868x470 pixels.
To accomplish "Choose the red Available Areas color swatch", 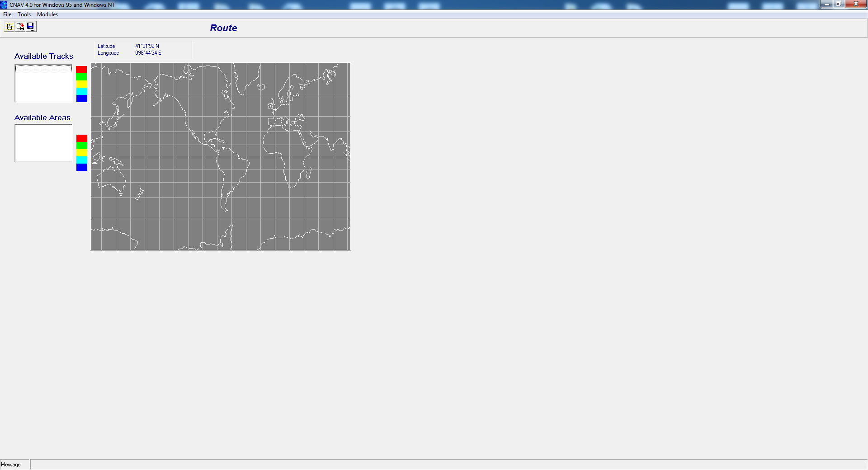I will pyautogui.click(x=81, y=138).
